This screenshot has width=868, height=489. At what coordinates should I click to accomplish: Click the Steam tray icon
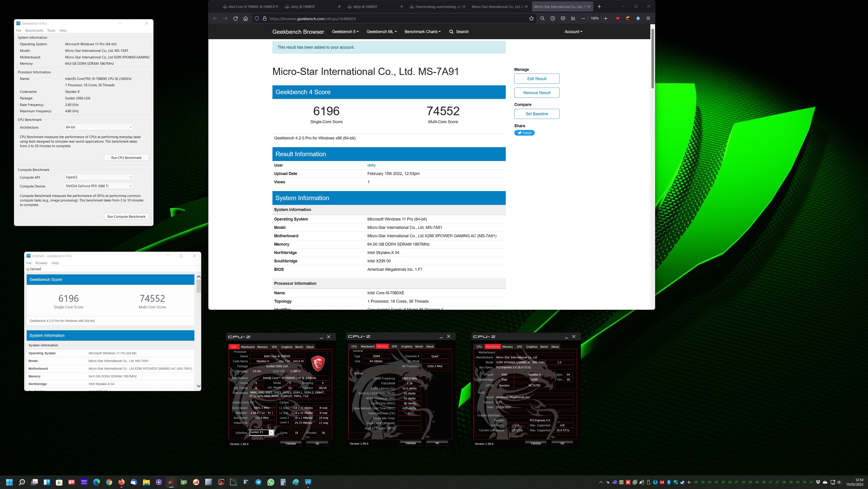(682, 482)
